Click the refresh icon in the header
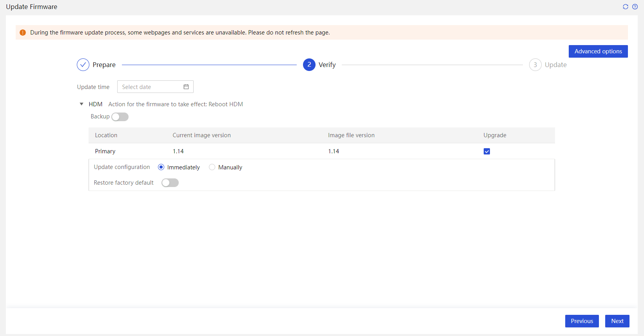Image resolution: width=644 pixels, height=336 pixels. pyautogui.click(x=626, y=7)
